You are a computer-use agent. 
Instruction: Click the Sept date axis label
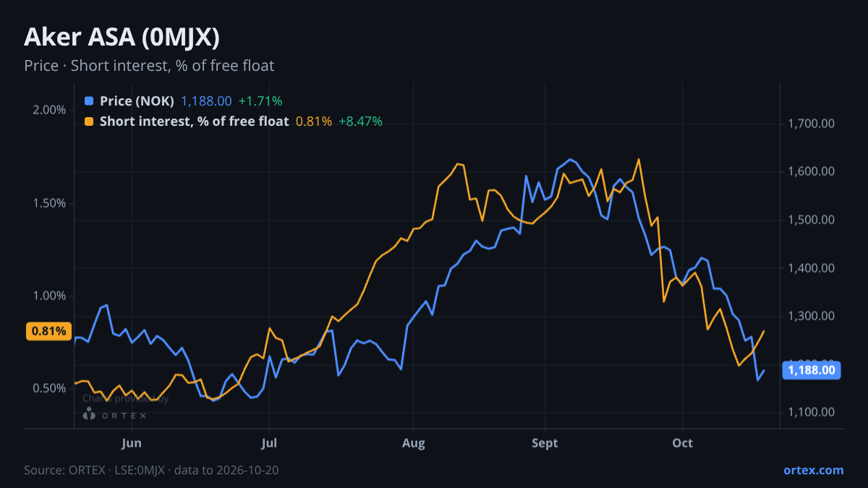(x=545, y=442)
